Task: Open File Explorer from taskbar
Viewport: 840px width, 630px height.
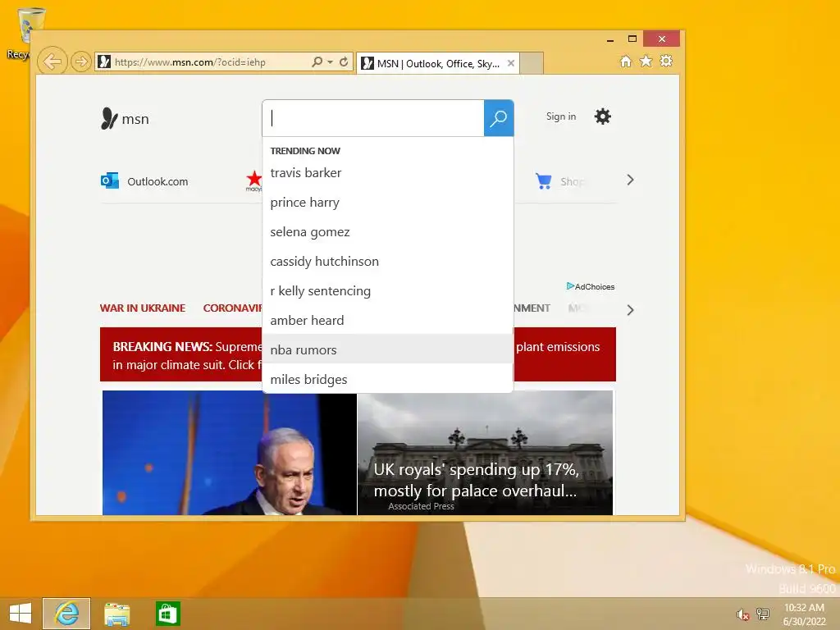Action: tap(116, 614)
